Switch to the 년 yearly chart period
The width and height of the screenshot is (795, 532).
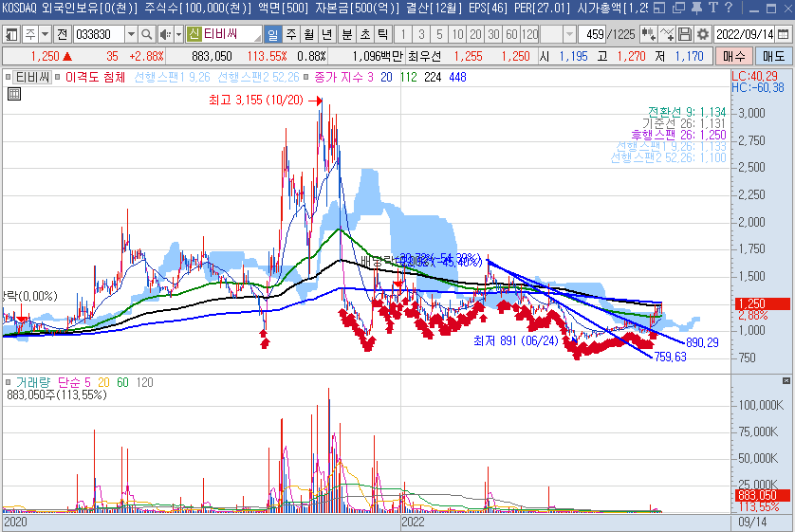(x=327, y=34)
